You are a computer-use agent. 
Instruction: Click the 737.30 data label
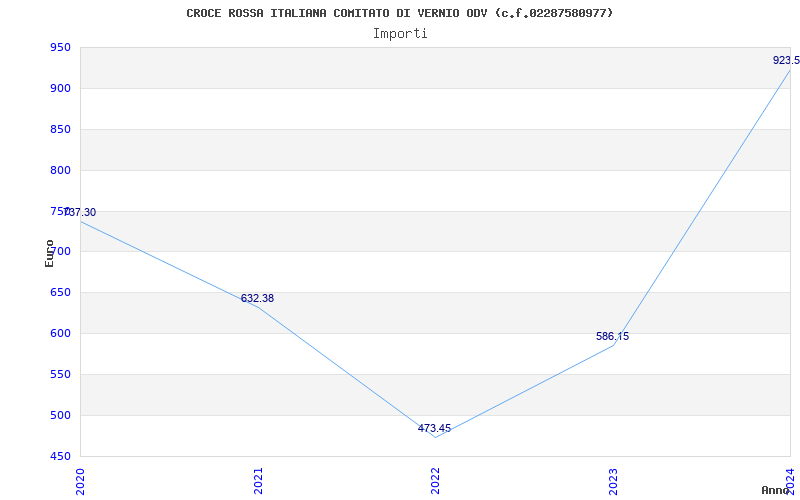pyautogui.click(x=80, y=212)
